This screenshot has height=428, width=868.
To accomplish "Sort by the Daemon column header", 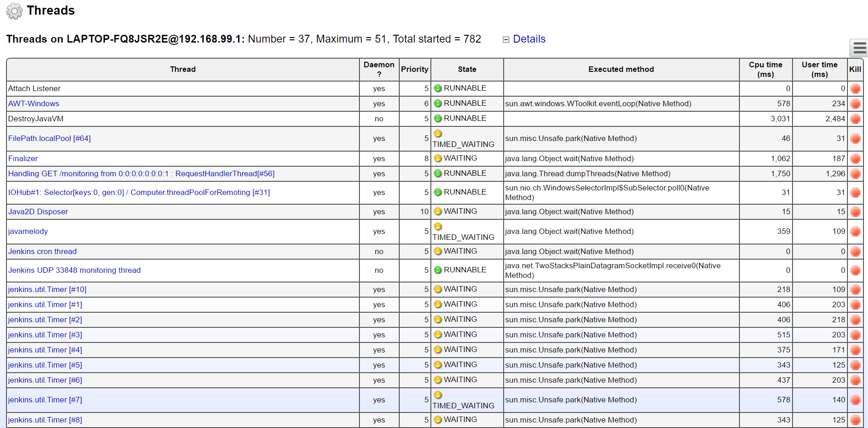I will (379, 70).
